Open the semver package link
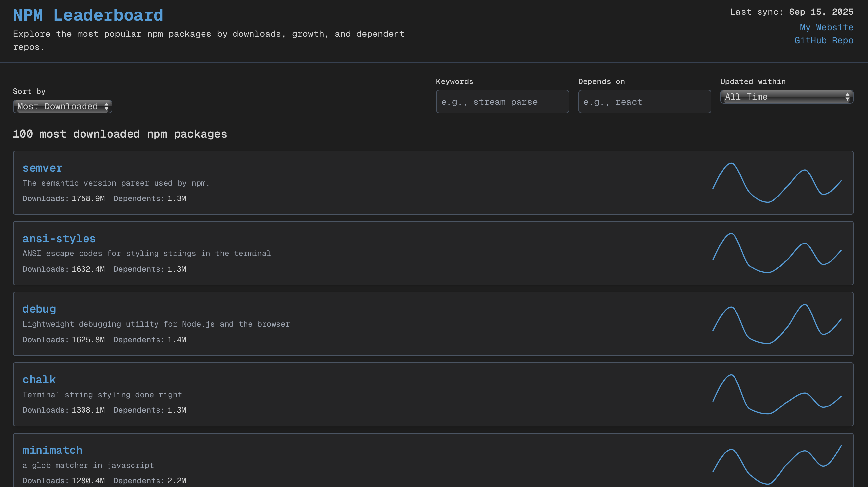The height and width of the screenshot is (487, 868). 42,168
